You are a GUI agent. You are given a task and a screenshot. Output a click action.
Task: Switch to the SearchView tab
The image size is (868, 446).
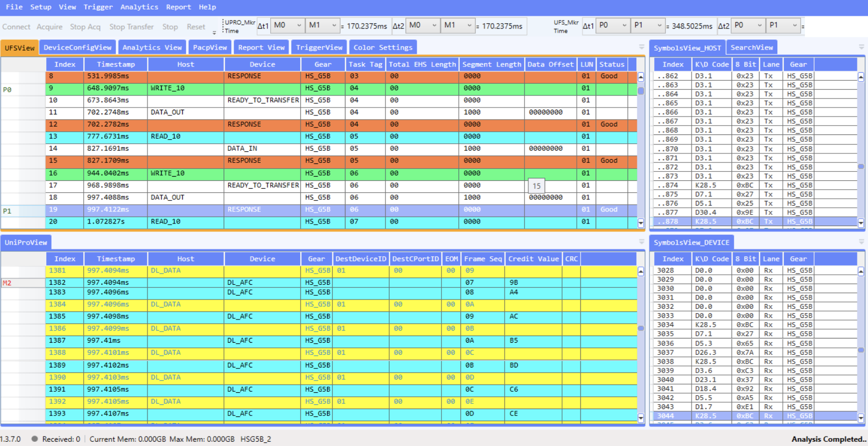[x=752, y=47]
